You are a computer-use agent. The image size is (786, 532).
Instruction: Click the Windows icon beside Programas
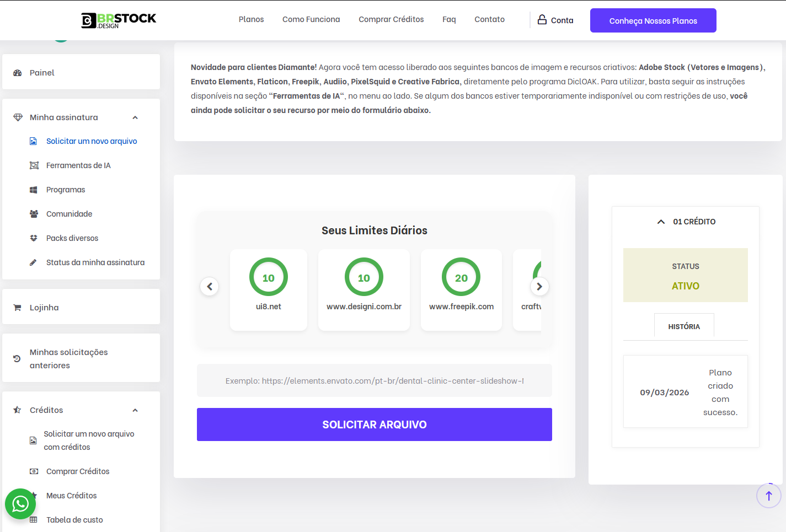pyautogui.click(x=34, y=190)
